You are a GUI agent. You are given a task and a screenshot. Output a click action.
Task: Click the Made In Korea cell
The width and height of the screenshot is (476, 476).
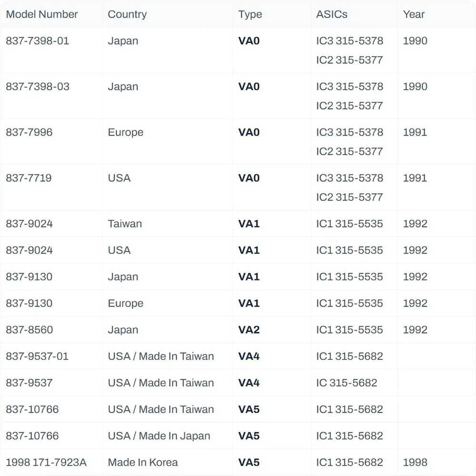tap(143, 462)
